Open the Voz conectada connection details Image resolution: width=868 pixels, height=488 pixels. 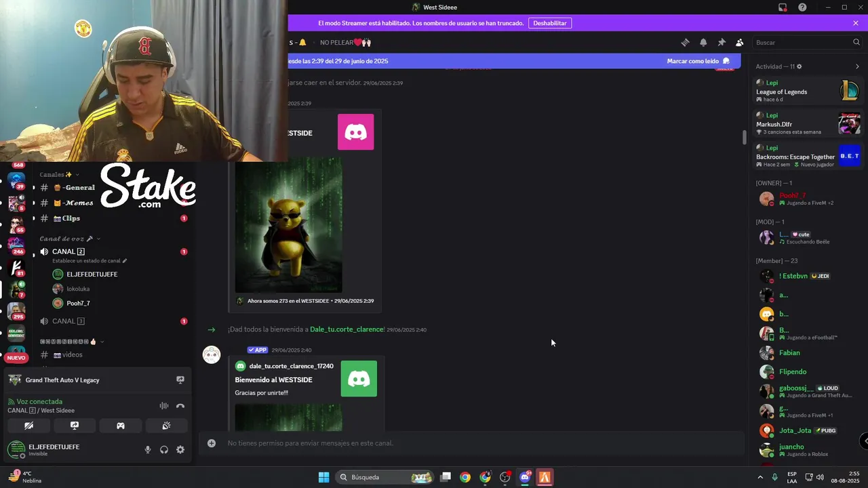39,401
